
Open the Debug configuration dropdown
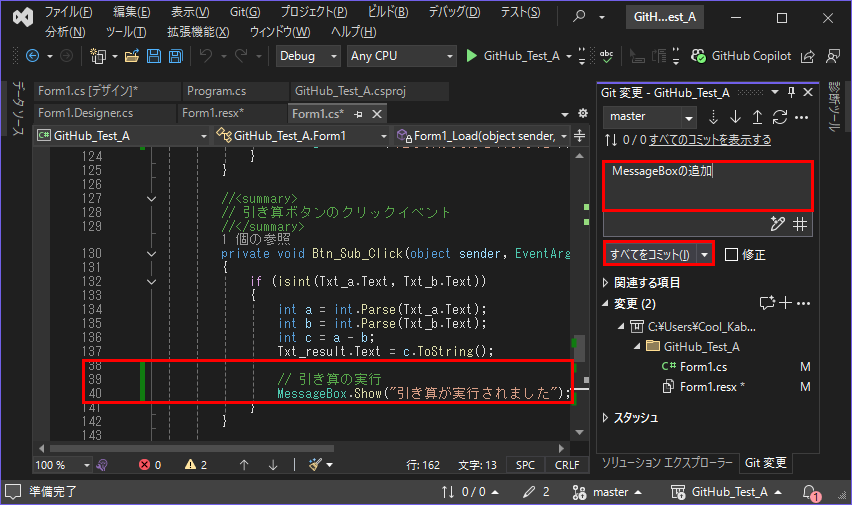tap(308, 56)
